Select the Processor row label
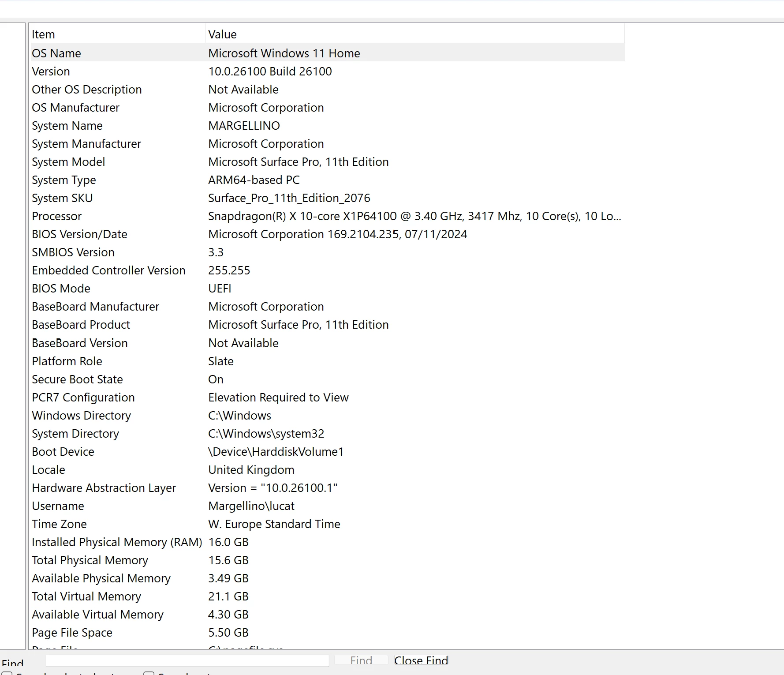Screen dimensions: 784x675 (57, 216)
